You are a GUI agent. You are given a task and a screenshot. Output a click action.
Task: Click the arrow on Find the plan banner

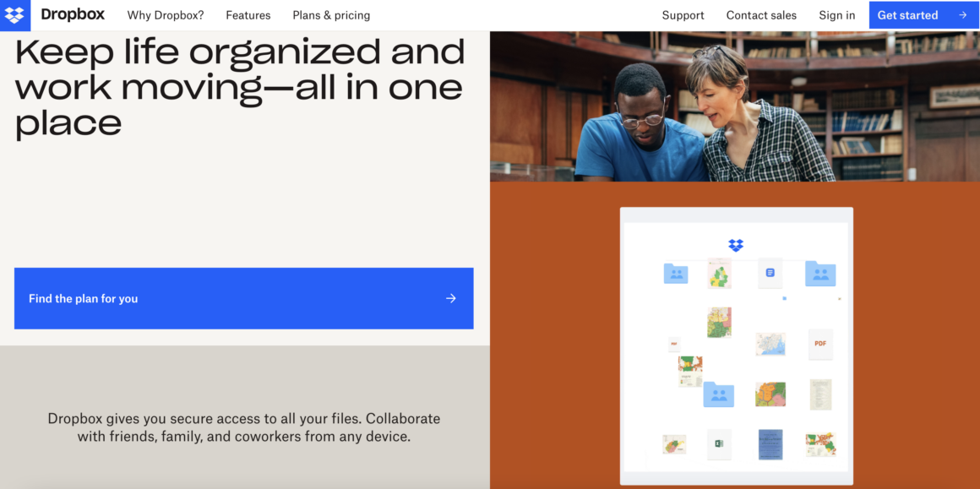451,298
